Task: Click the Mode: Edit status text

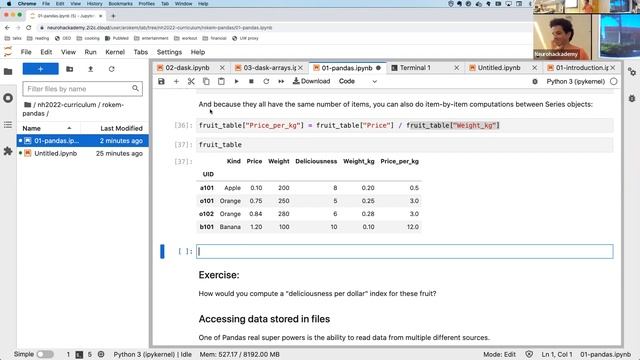Action: click(x=499, y=354)
